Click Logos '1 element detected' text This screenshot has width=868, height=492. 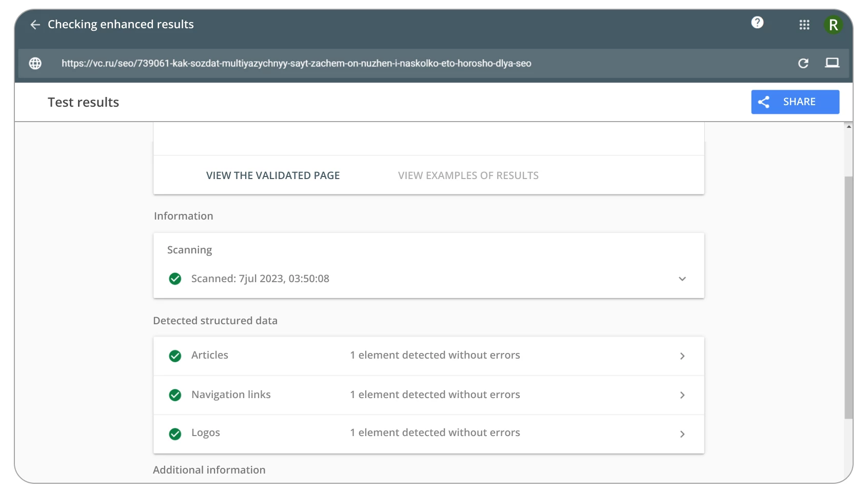pyautogui.click(x=435, y=432)
